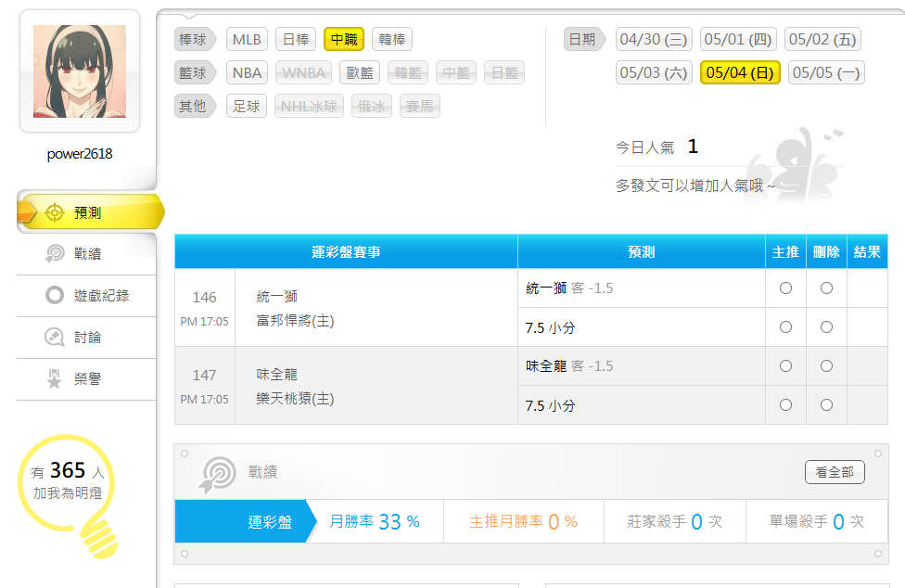Click the ring icon beside 遊戲紀錄
This screenshot has width=905, height=588.
(x=55, y=296)
